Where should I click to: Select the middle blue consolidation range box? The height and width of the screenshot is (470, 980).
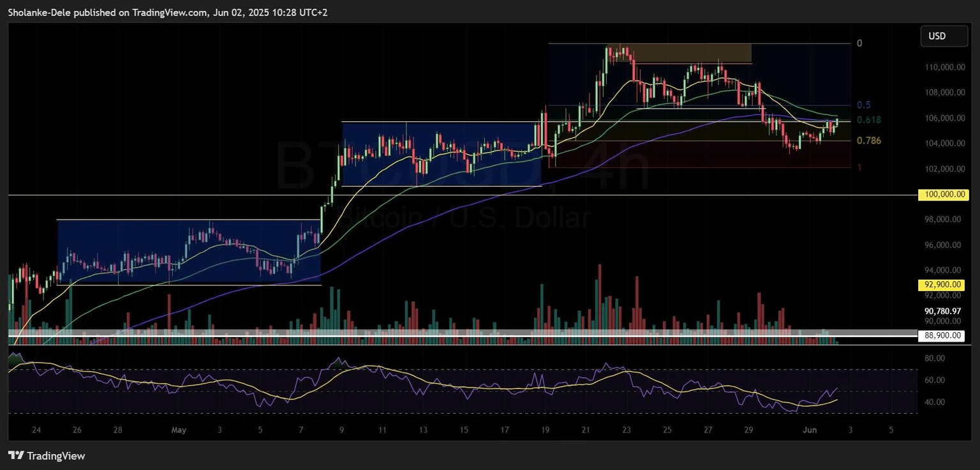(x=441, y=153)
